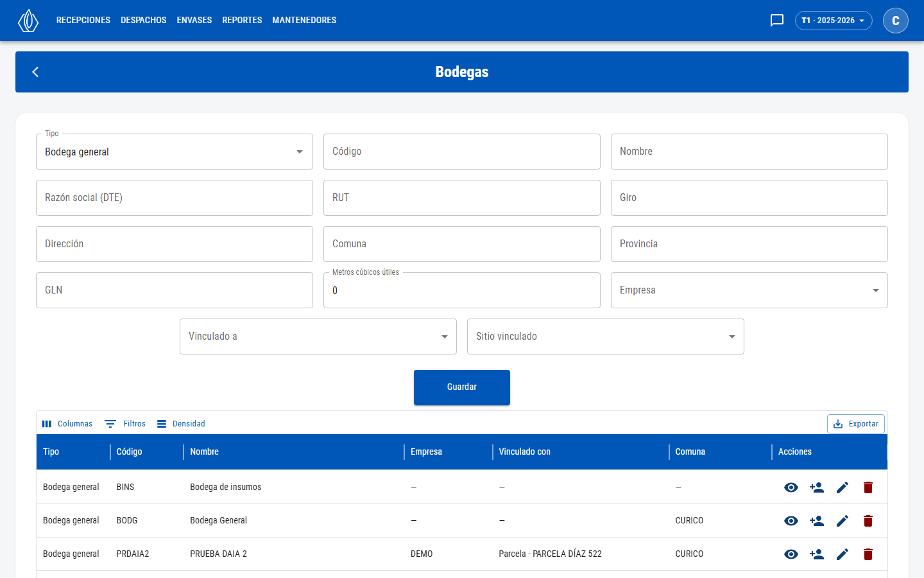Click the app logo in the top bar
The height and width of the screenshot is (578, 924).
tap(28, 21)
